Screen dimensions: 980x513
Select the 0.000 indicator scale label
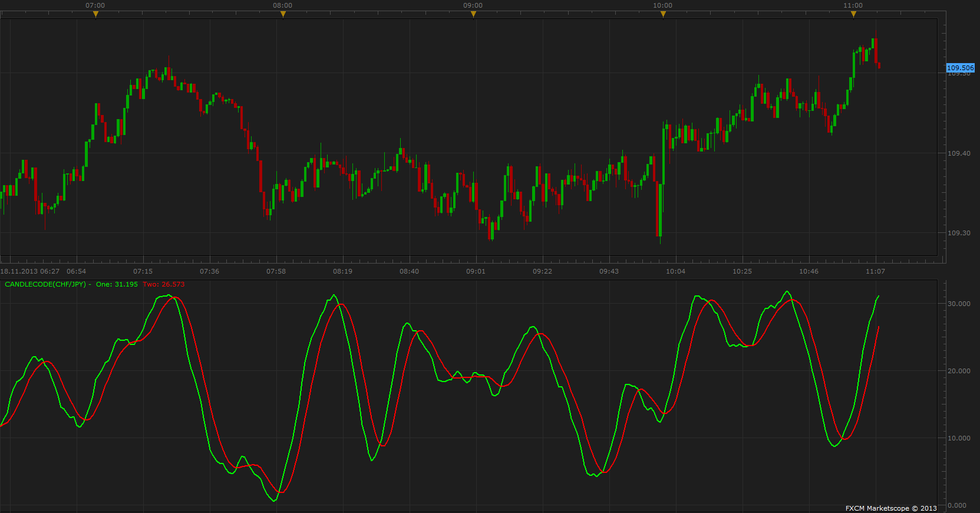click(x=957, y=505)
